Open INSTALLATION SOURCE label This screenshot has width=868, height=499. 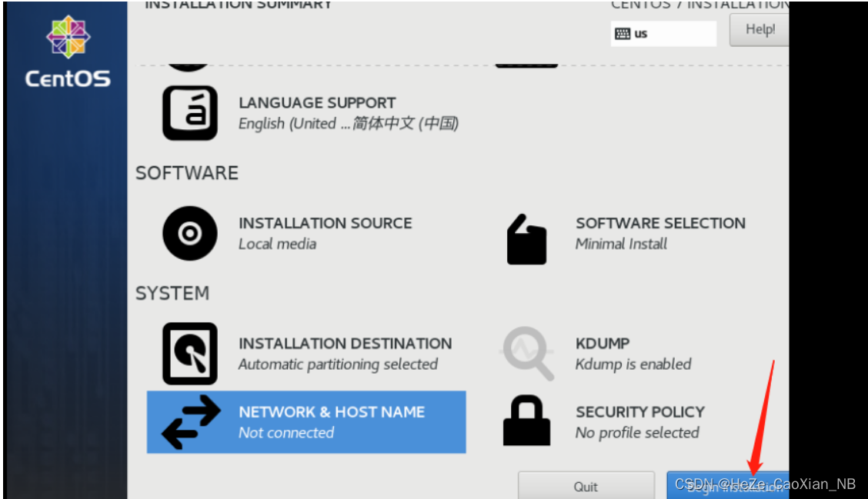coord(325,223)
